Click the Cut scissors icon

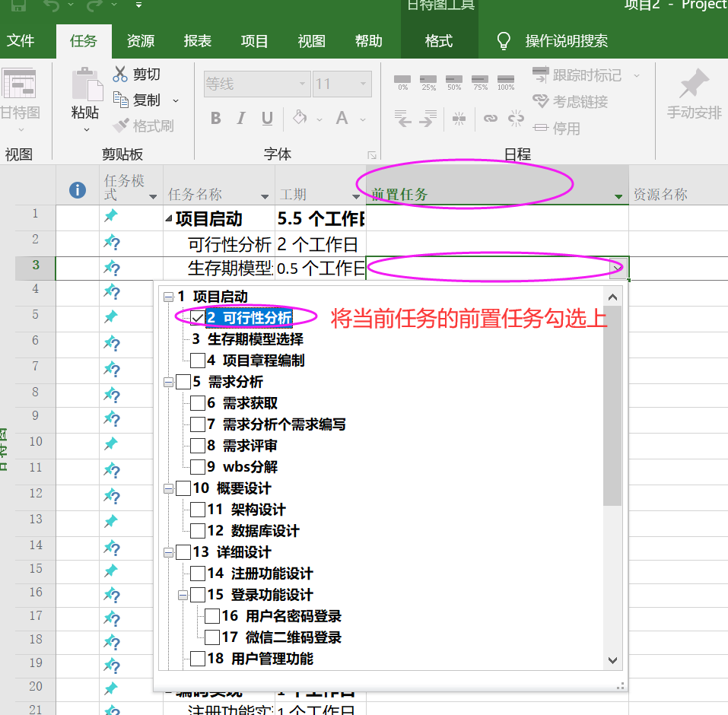[119, 74]
